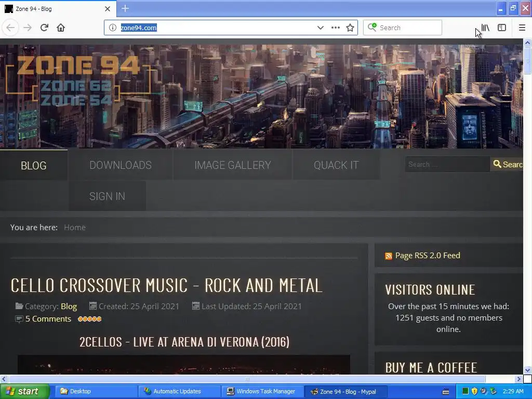Select Zone 94 - Blog - Mypal taskbar button
The width and height of the screenshot is (532, 399).
tap(345, 391)
